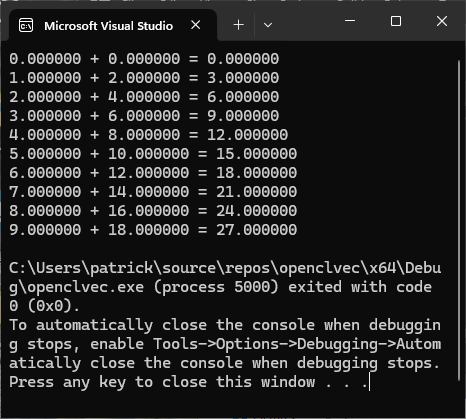
Task: Click the Tools->Options->Debugging text
Action: pyautogui.click(x=265, y=344)
